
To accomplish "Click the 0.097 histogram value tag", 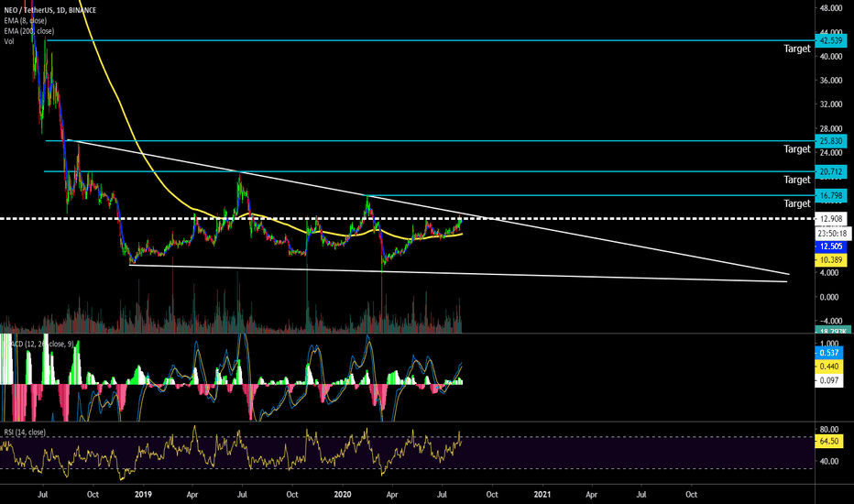I will [x=829, y=380].
